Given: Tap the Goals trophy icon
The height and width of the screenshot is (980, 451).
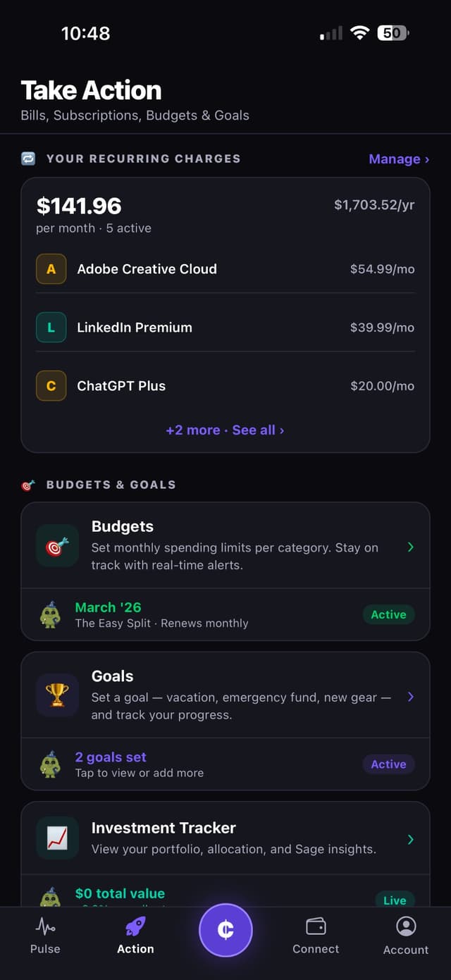Looking at the screenshot, I should click(57, 695).
